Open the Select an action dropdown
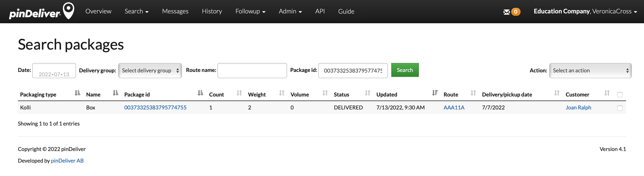Image resolution: width=644 pixels, height=176 pixels. click(590, 70)
